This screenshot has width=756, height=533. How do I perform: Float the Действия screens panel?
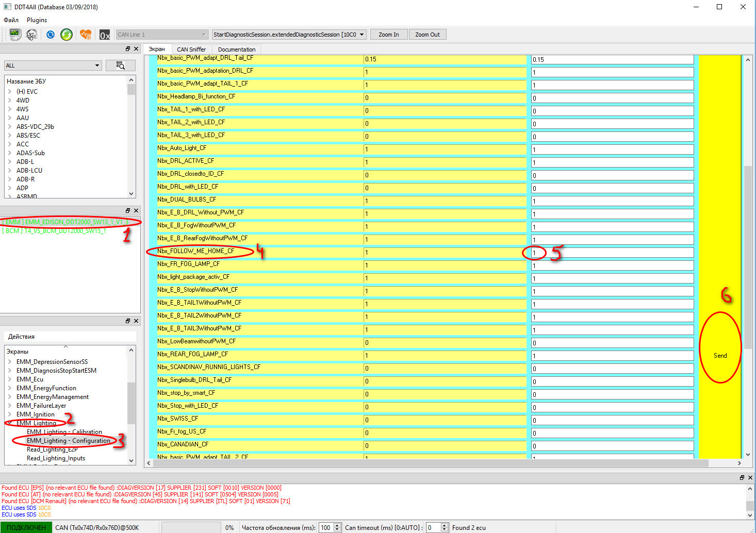pos(128,321)
